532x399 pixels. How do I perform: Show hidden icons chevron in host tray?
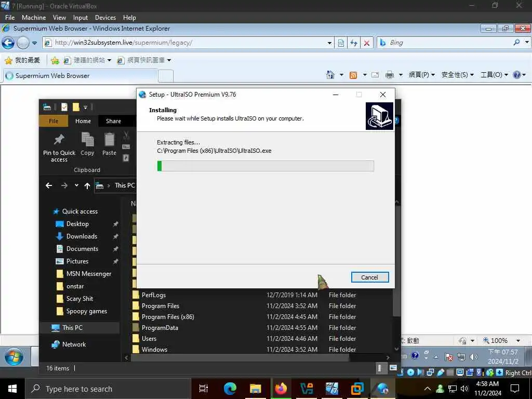point(428,389)
